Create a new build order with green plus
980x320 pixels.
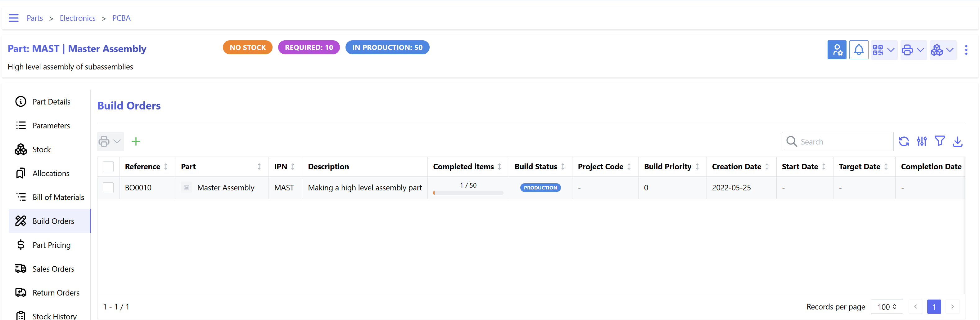click(136, 141)
